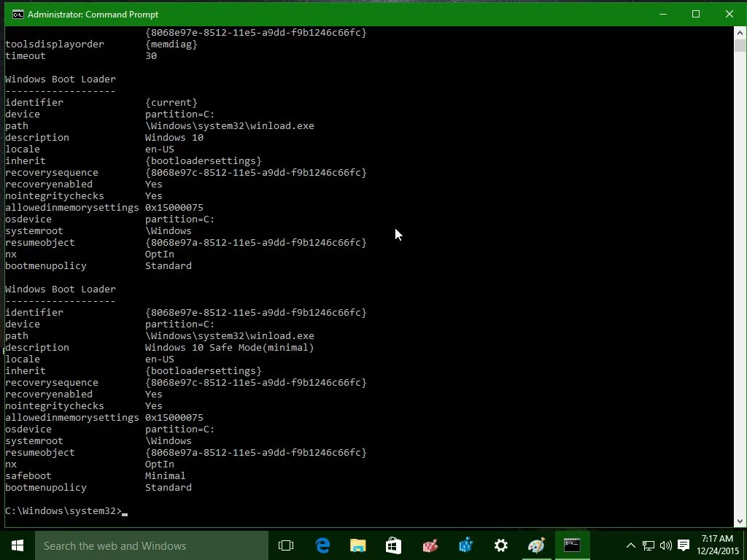This screenshot has width=747, height=560.
Task: Open the red cubes app on taskbar
Action: 430,545
